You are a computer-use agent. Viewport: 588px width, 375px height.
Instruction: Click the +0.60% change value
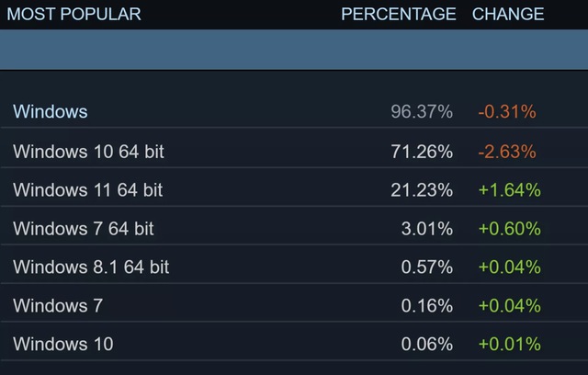coord(509,229)
